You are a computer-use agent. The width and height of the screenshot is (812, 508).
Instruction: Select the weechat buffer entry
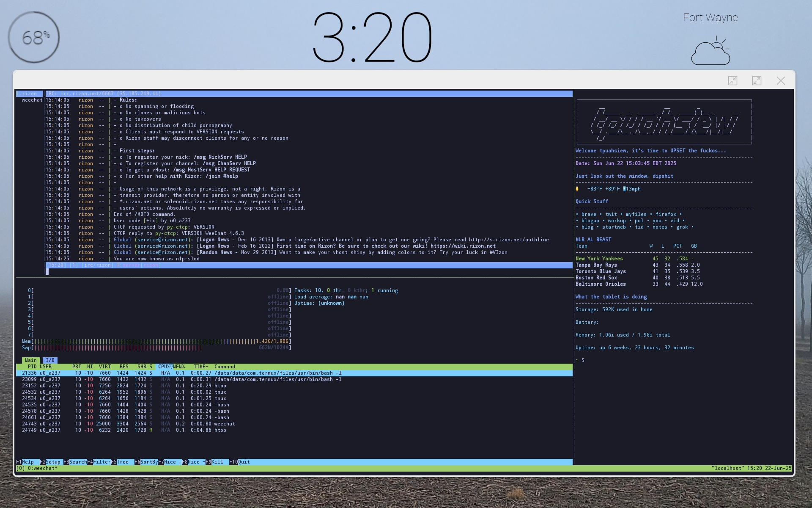coord(32,100)
